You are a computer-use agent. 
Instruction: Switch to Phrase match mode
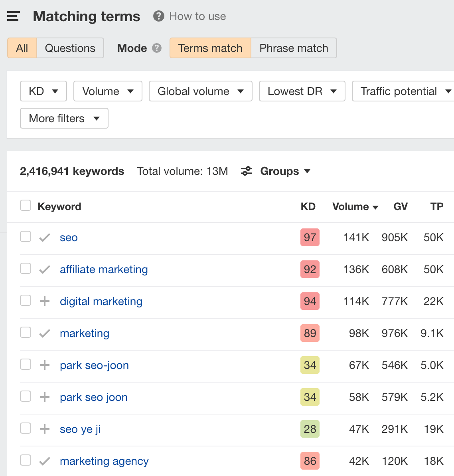click(294, 48)
